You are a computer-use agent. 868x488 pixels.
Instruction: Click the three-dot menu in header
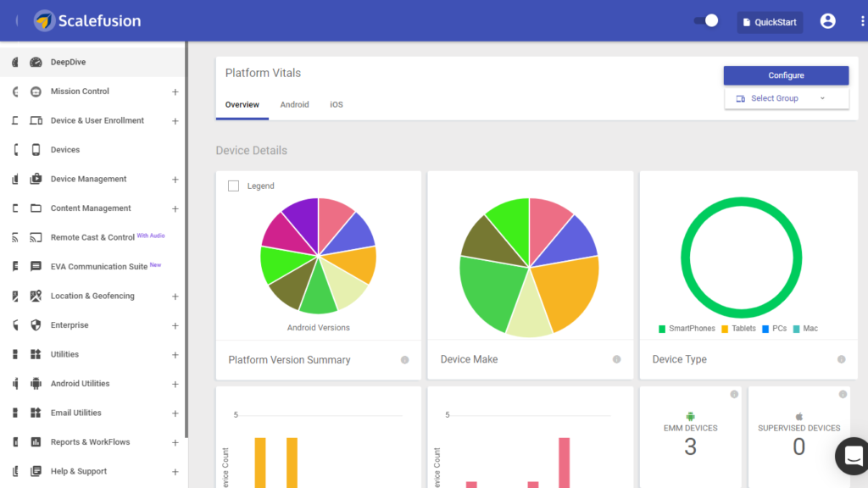click(x=862, y=21)
